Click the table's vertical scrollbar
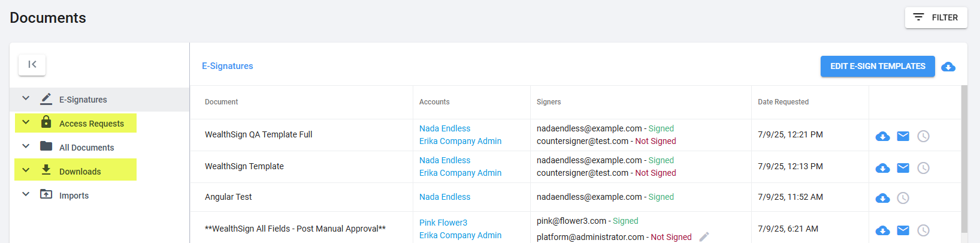 [x=964, y=159]
